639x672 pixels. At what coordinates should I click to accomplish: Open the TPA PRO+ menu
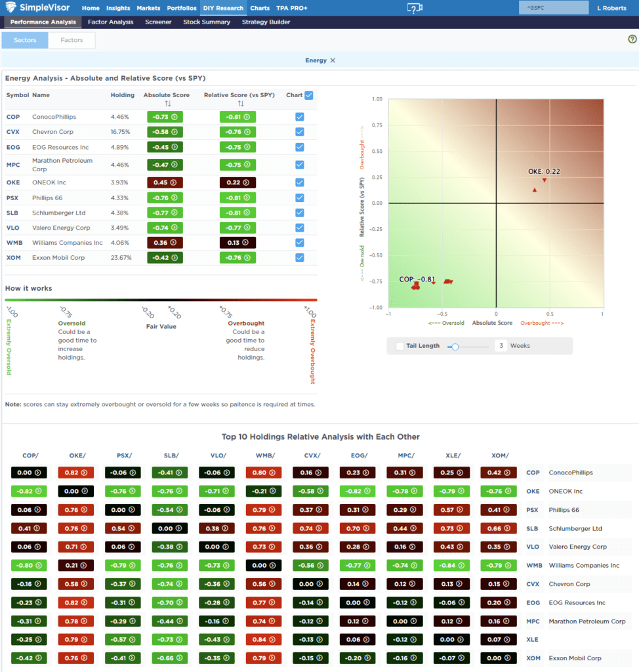(x=291, y=8)
